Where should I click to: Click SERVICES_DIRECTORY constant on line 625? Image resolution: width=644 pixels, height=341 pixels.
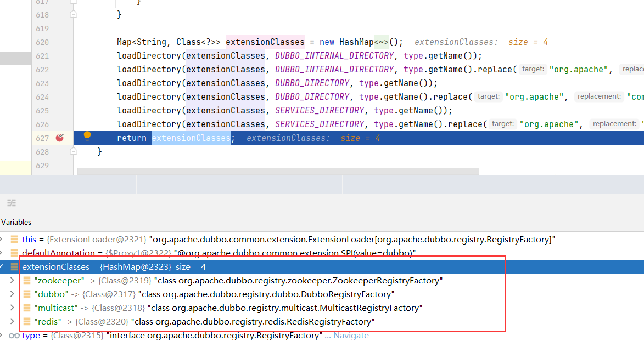tap(320, 110)
